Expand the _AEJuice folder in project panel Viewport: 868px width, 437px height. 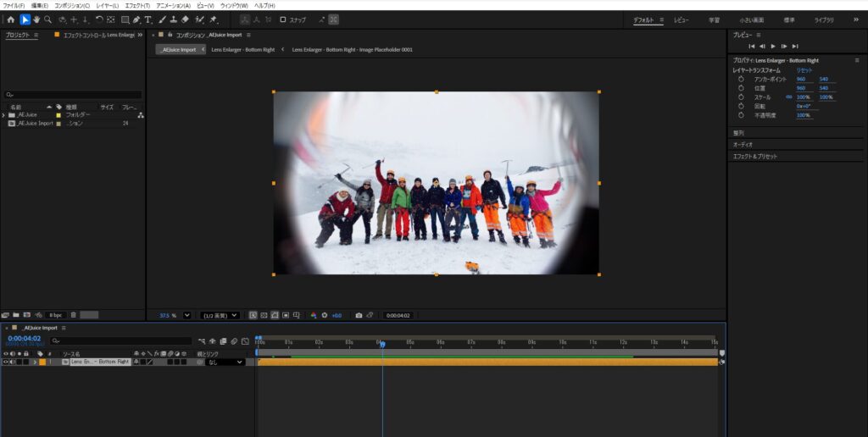pyautogui.click(x=3, y=114)
